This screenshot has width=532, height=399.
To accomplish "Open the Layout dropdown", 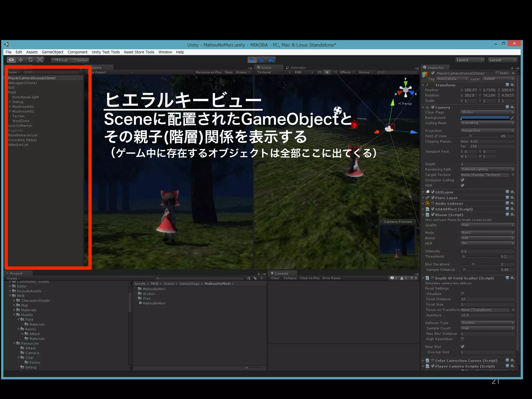I will tap(503, 60).
